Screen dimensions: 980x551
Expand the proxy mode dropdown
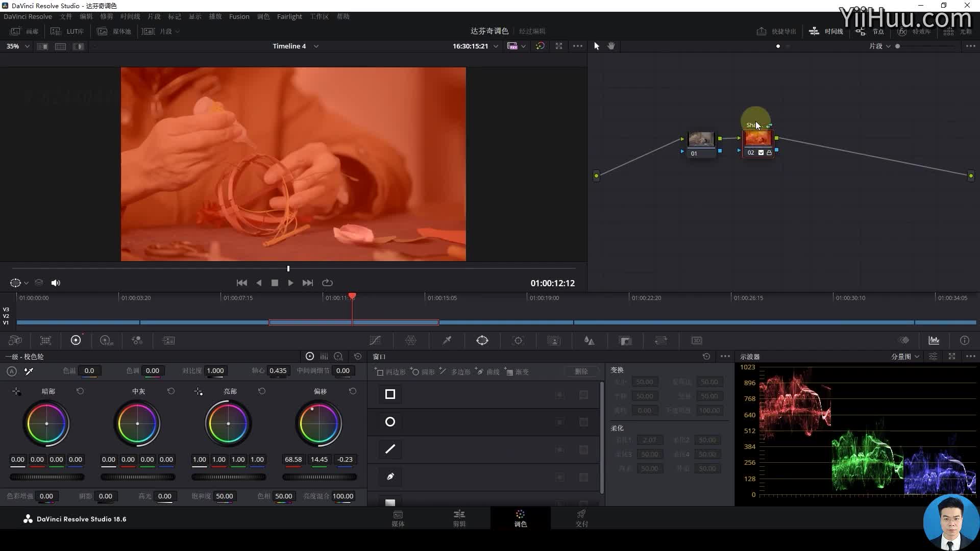pos(524,46)
